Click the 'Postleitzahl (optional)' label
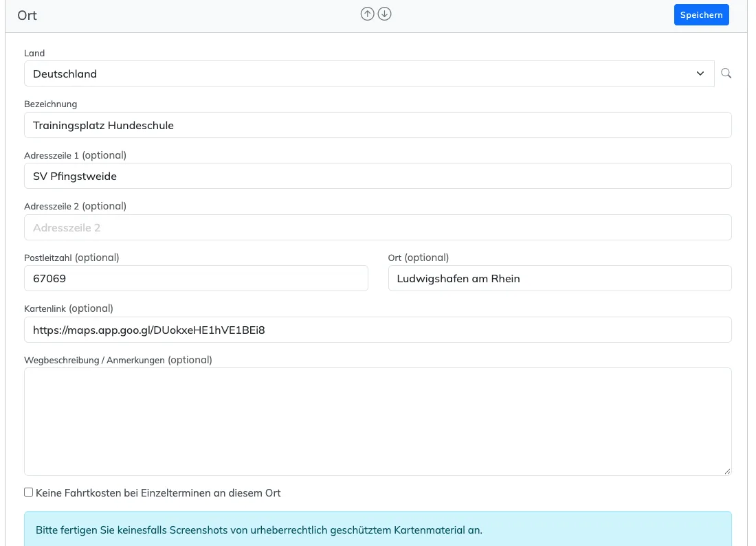Screen dimensions: 756x546 (71, 258)
